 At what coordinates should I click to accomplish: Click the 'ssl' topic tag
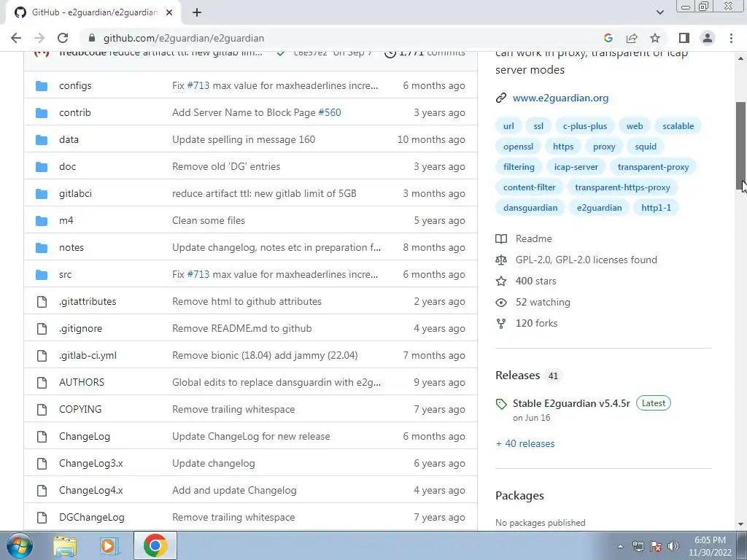pos(538,126)
